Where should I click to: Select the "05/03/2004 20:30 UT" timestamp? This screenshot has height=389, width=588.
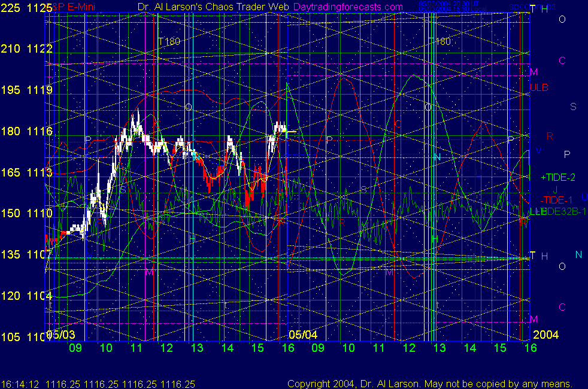[x=448, y=4]
